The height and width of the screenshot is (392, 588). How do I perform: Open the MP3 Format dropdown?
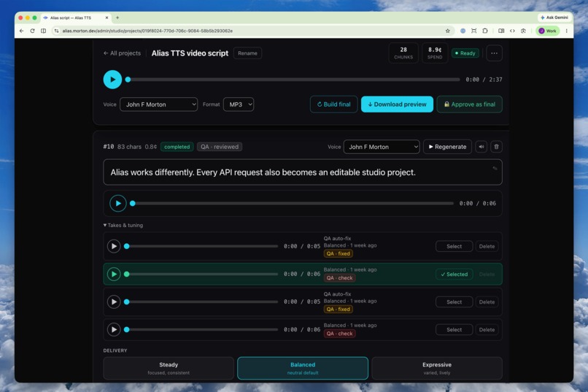[x=239, y=104]
